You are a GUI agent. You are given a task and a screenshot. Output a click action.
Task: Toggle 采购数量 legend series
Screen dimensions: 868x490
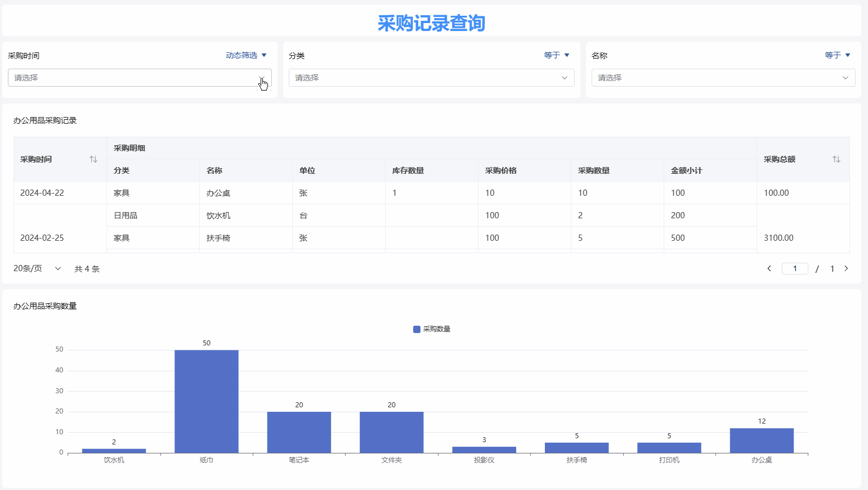coord(432,329)
